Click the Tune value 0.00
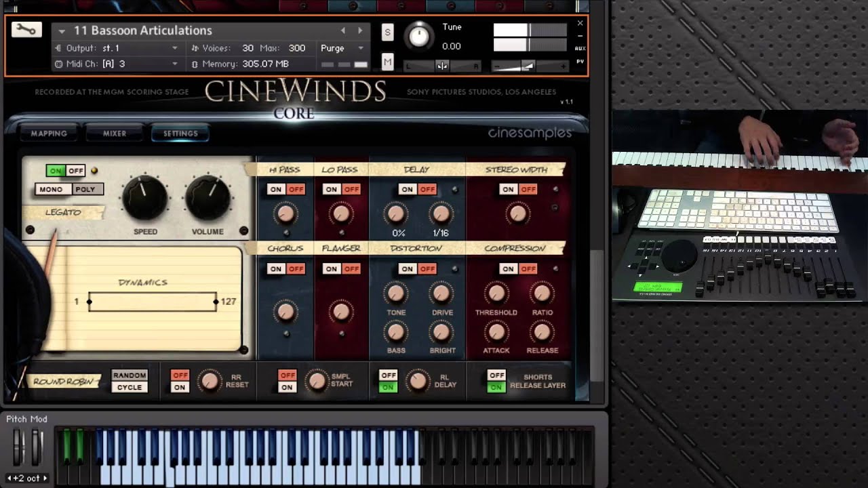The height and width of the screenshot is (488, 868). coord(452,46)
